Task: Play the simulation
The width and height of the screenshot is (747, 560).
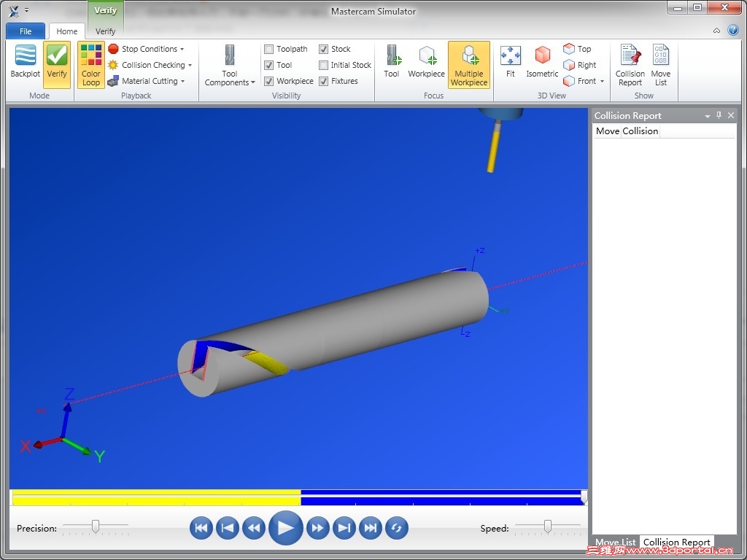Action: pyautogui.click(x=286, y=528)
